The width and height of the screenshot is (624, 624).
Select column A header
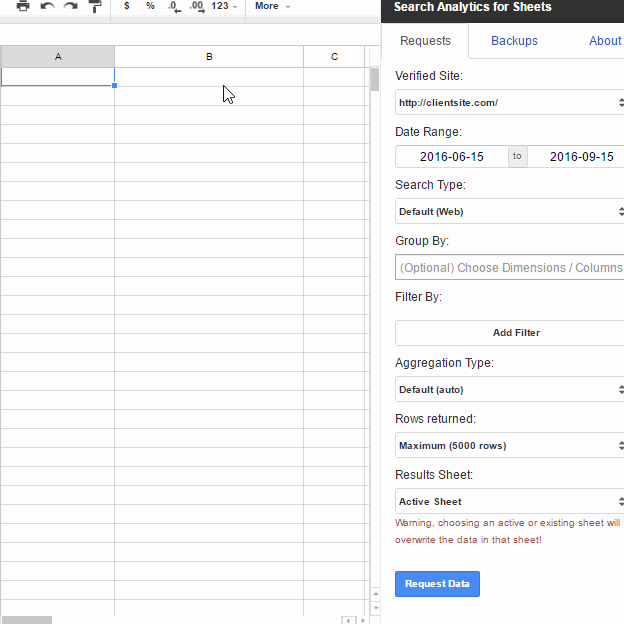coord(58,57)
